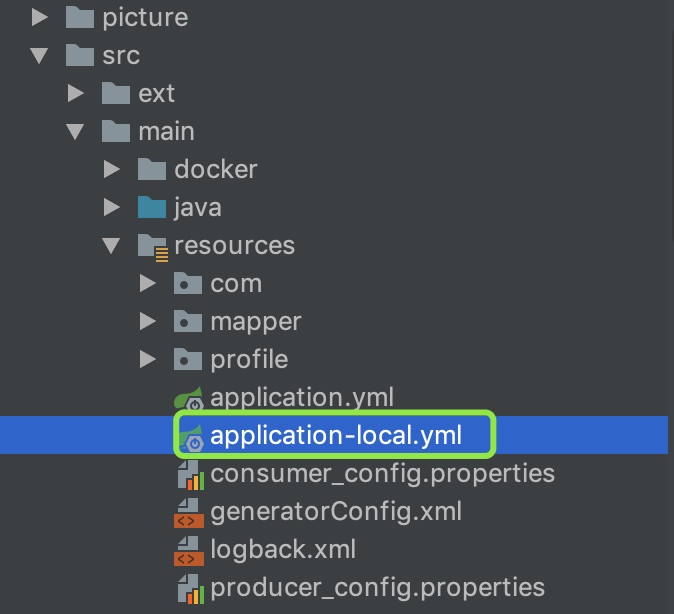Collapse the src folder
Viewport: 674px width, 614px height.
point(39,56)
